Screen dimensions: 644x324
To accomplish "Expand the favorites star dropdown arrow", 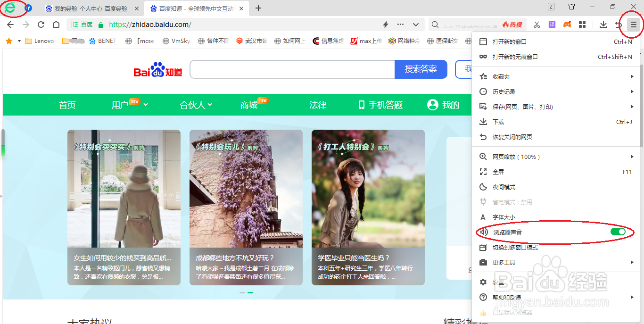I will click(x=19, y=41).
